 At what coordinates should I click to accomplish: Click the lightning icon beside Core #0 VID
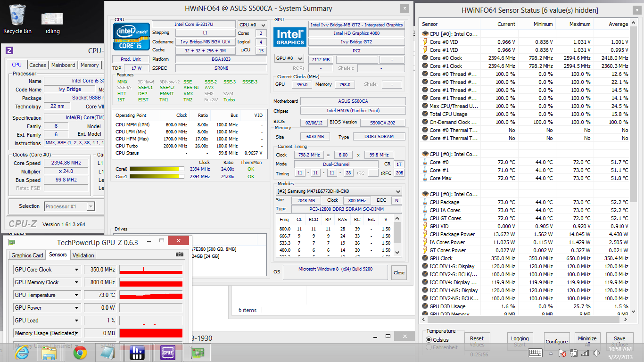pyautogui.click(x=425, y=42)
